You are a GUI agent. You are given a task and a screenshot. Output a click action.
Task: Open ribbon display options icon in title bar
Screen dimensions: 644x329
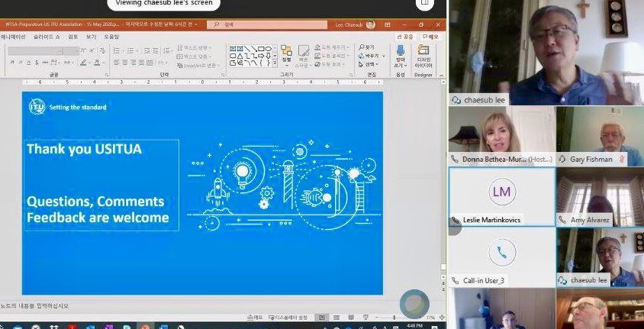(388, 24)
